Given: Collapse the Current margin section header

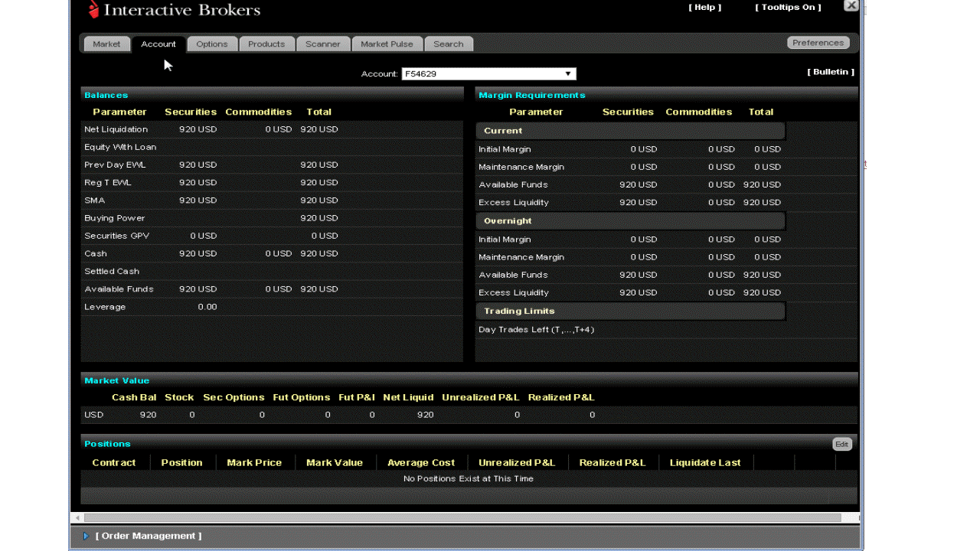Looking at the screenshot, I should 629,131.
